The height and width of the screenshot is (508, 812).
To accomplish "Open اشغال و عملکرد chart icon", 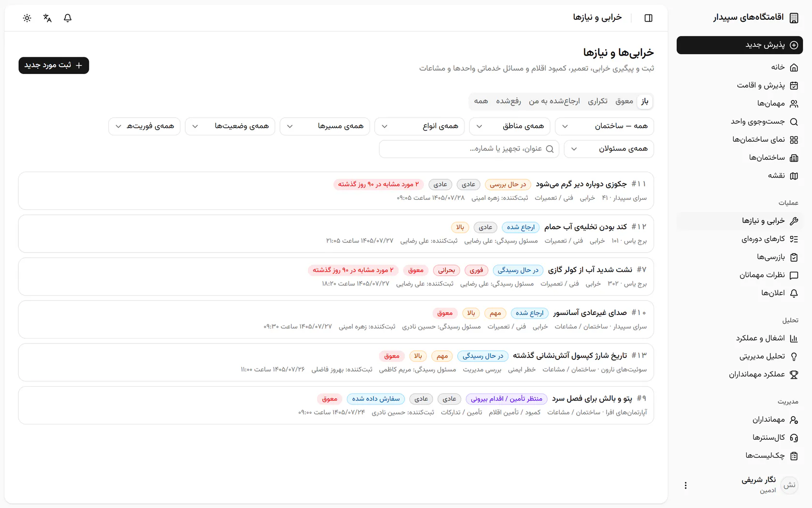I will [x=794, y=339].
